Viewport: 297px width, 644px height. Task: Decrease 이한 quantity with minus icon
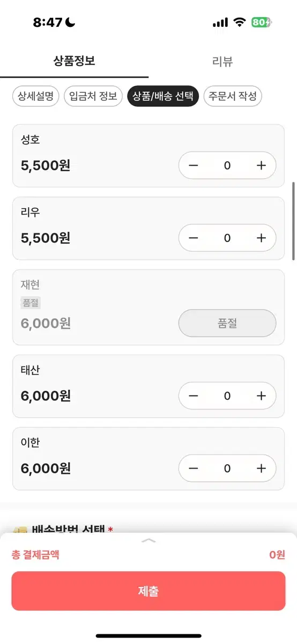pos(194,469)
